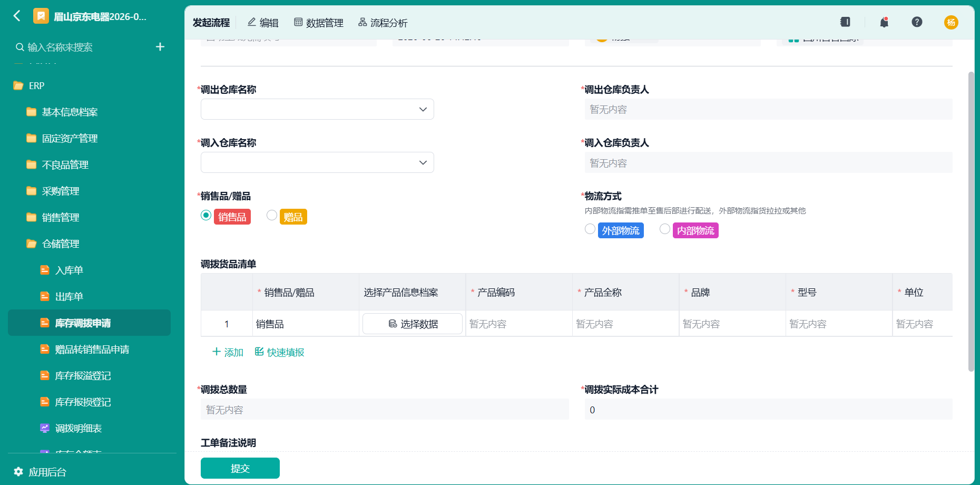Click the main form vertical scrollbar

pyautogui.click(x=971, y=221)
